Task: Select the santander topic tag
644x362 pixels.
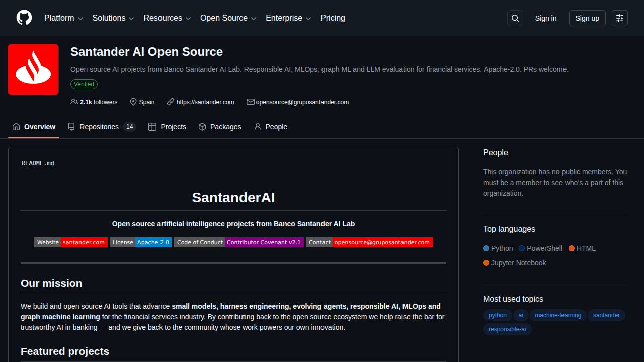Action: click(x=606, y=315)
